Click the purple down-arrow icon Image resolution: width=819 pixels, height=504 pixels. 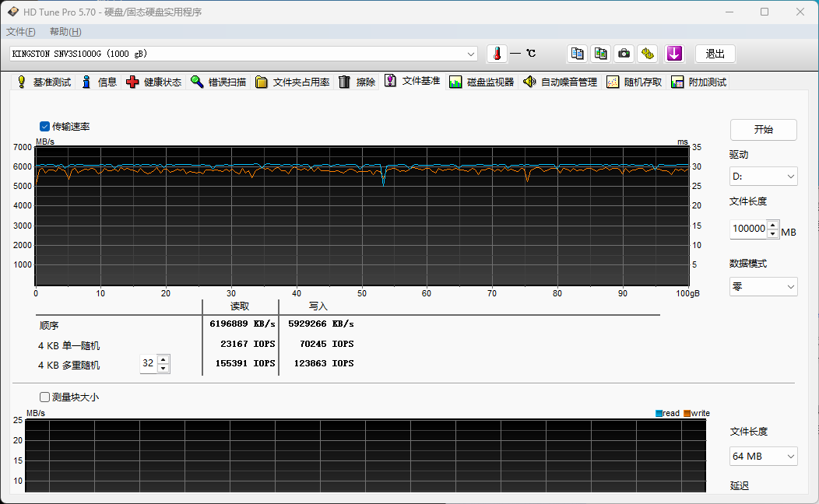[x=674, y=54]
